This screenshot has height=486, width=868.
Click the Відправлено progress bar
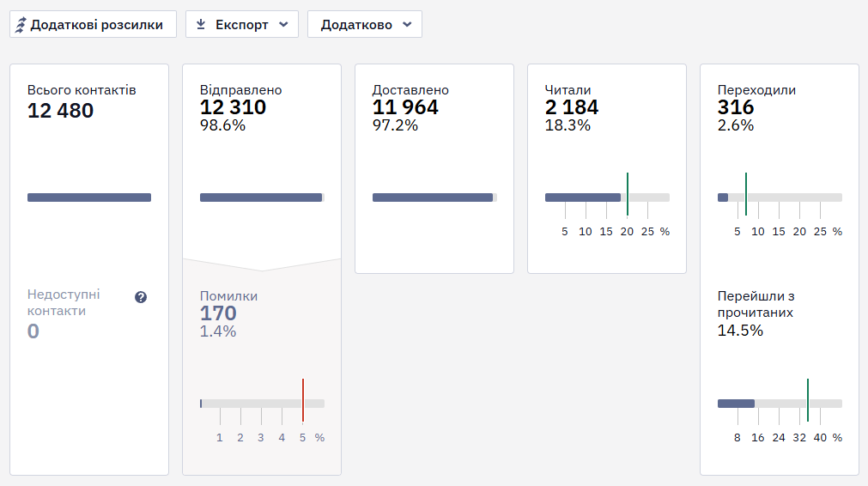[x=262, y=197]
